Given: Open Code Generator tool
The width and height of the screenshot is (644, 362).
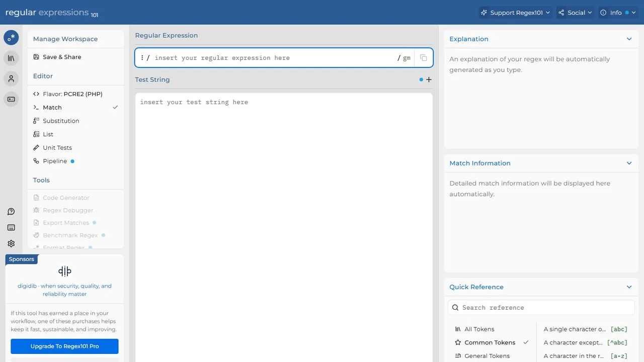Looking at the screenshot, I should (75, 198).
